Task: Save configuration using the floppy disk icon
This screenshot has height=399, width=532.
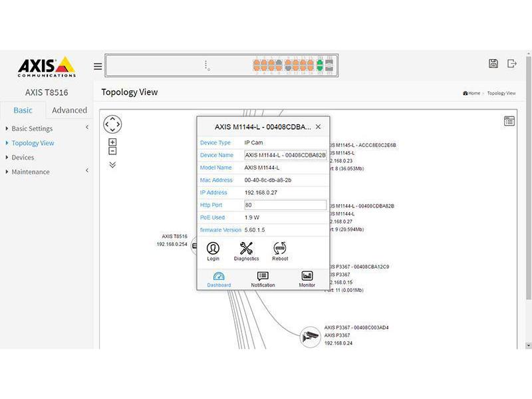Action: pos(493,63)
